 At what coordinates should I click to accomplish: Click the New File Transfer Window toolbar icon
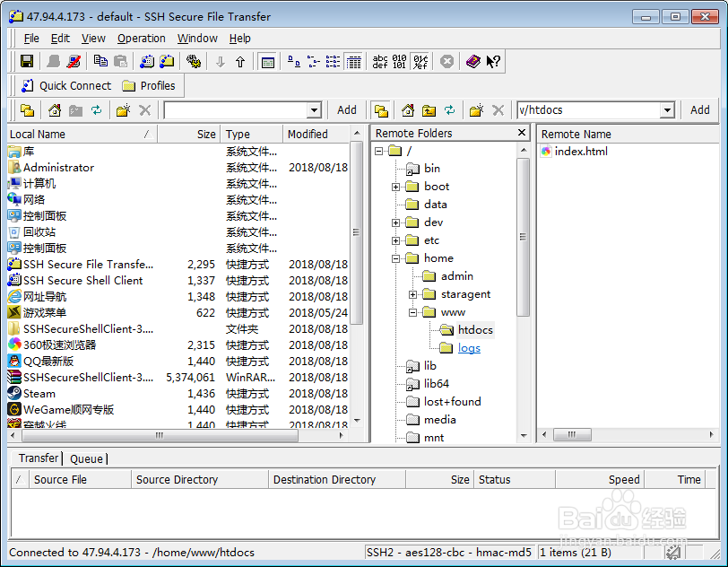(x=167, y=61)
